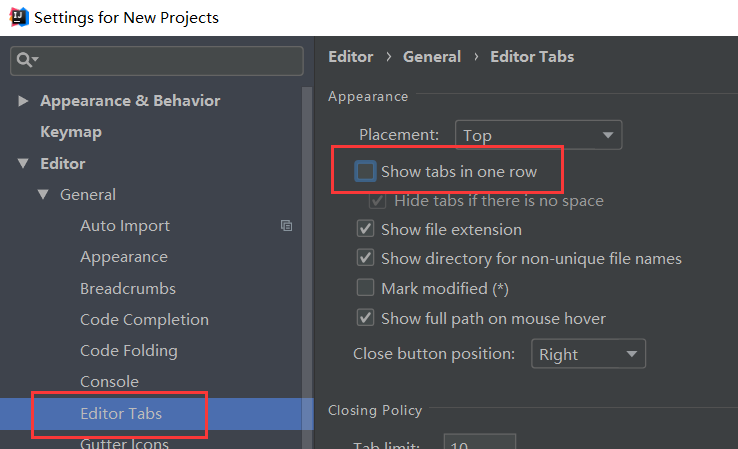Uncheck Show full path on mouse hover

pyautogui.click(x=366, y=318)
